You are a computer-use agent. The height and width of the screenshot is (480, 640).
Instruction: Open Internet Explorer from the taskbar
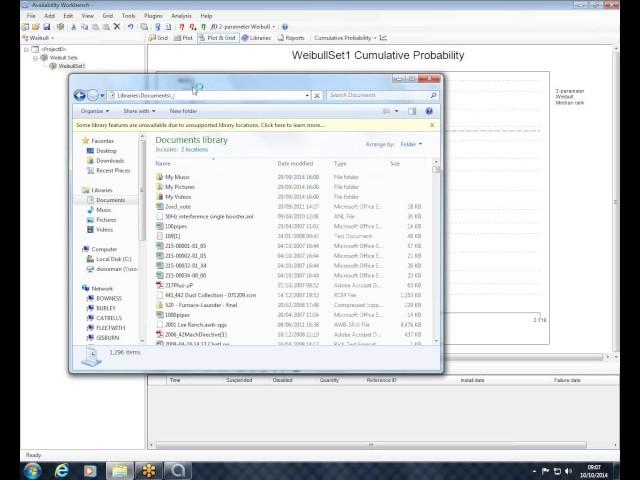pyautogui.click(x=61, y=471)
